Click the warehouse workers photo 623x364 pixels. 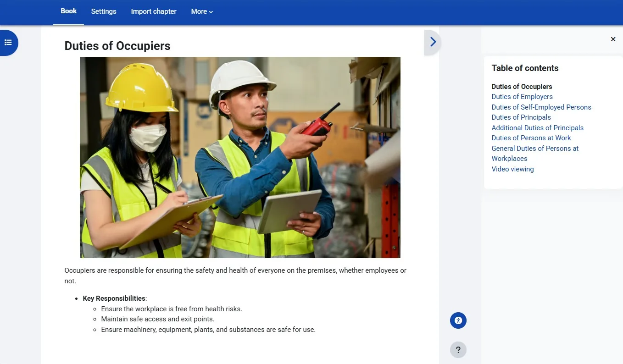[x=240, y=157]
